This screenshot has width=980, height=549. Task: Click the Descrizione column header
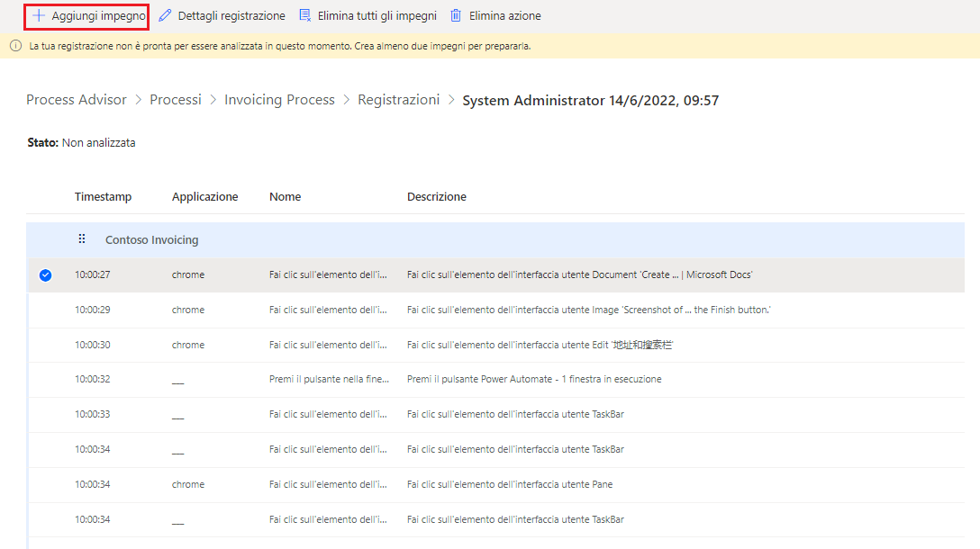coord(437,197)
